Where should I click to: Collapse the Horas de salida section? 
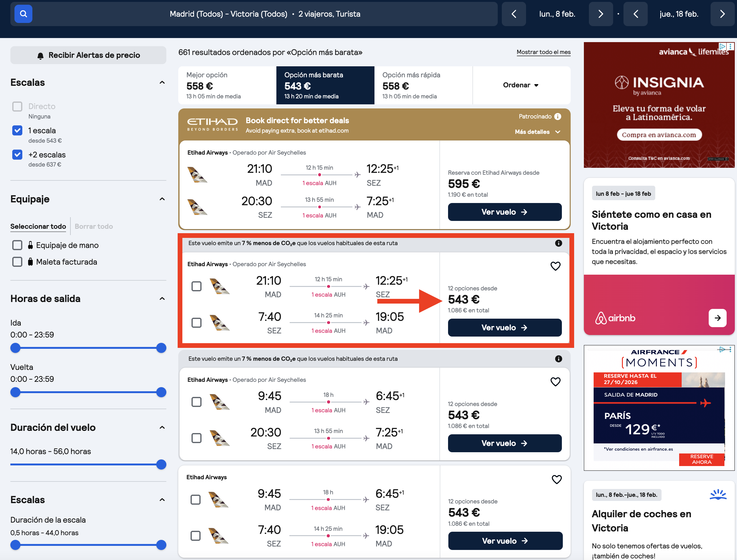(x=162, y=298)
